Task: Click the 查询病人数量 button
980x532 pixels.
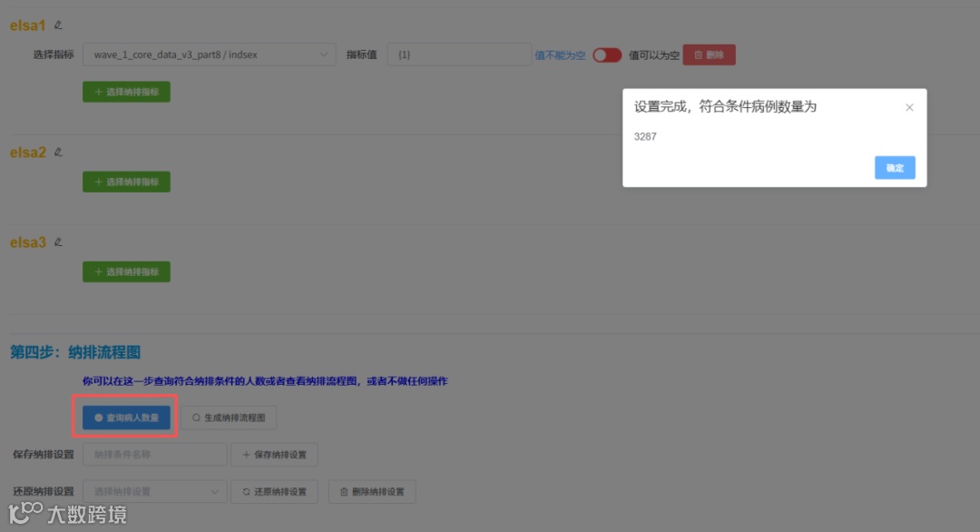Action: coord(126,418)
